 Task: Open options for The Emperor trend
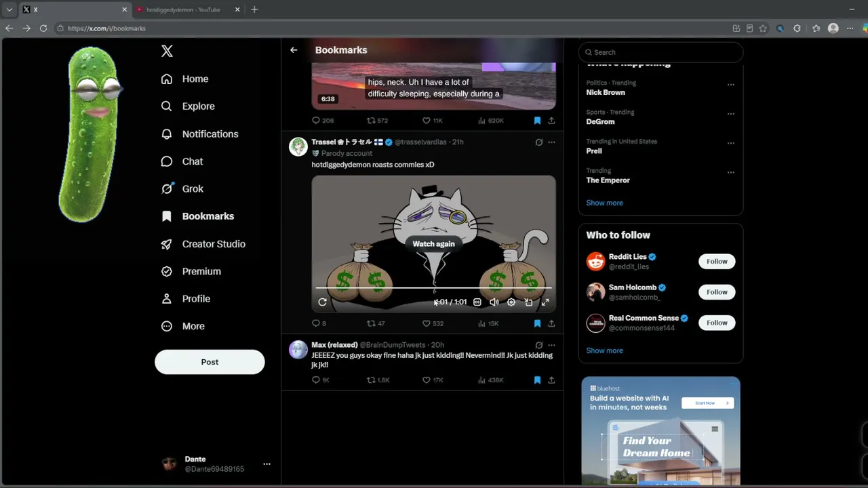730,172
